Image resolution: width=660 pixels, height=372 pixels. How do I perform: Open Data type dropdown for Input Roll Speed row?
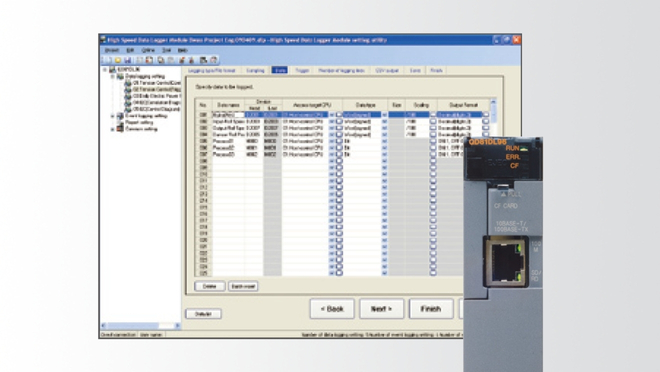pos(384,121)
